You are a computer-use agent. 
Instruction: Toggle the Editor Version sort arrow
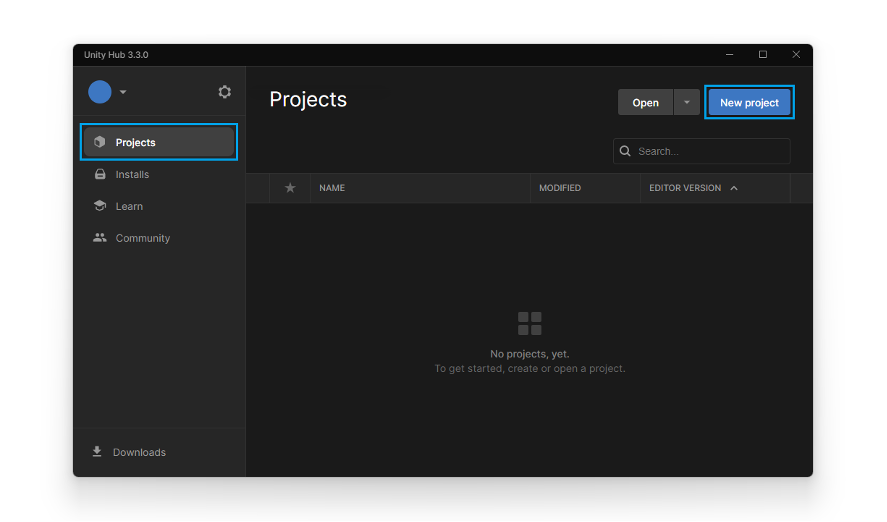pos(734,188)
